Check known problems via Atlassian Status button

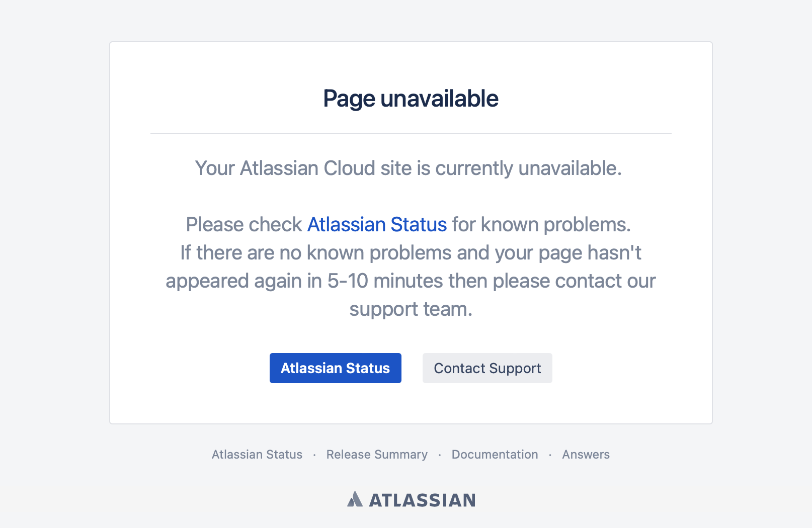[x=335, y=368]
